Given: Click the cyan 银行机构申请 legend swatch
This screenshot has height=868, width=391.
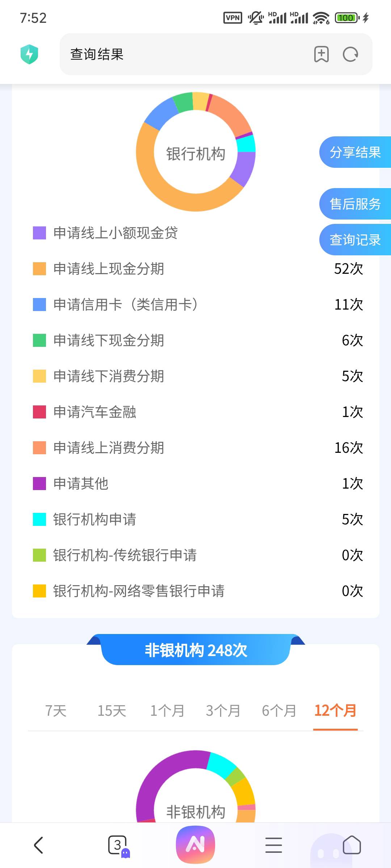Looking at the screenshot, I should point(39,519).
